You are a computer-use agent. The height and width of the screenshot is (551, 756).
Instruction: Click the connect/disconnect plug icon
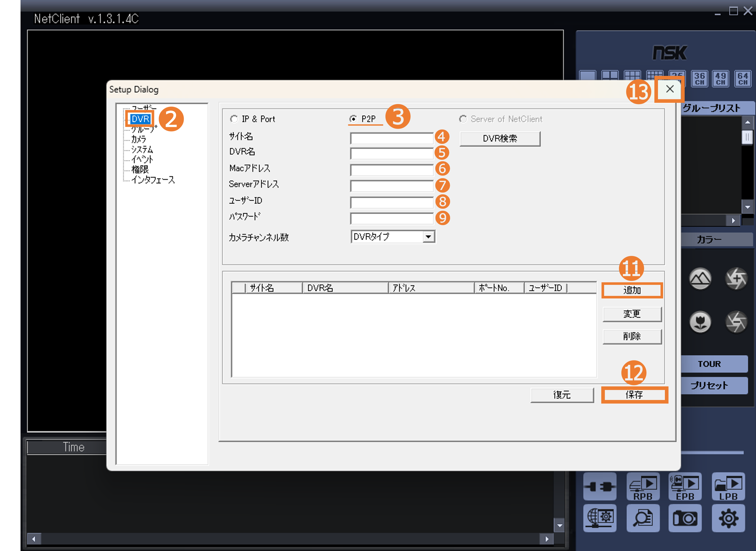599,486
